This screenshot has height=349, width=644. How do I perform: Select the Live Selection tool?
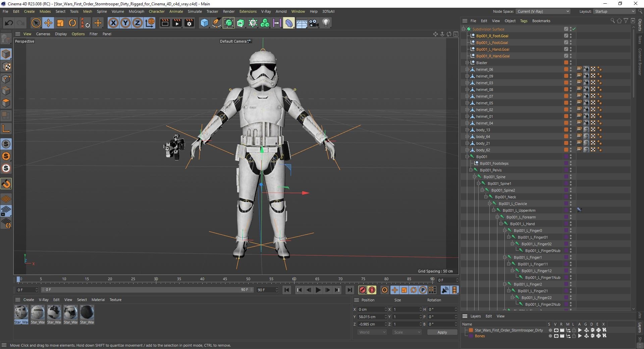click(x=36, y=23)
